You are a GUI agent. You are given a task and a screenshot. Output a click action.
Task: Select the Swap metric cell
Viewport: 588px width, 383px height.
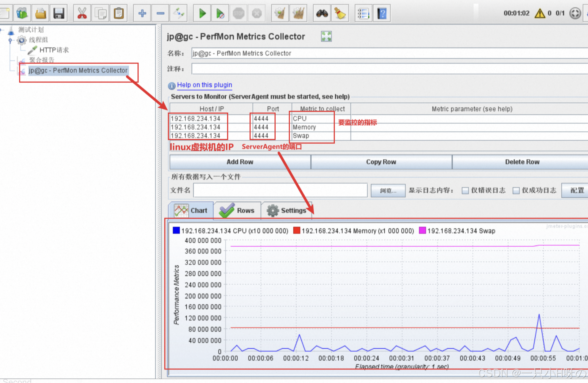tap(321, 136)
